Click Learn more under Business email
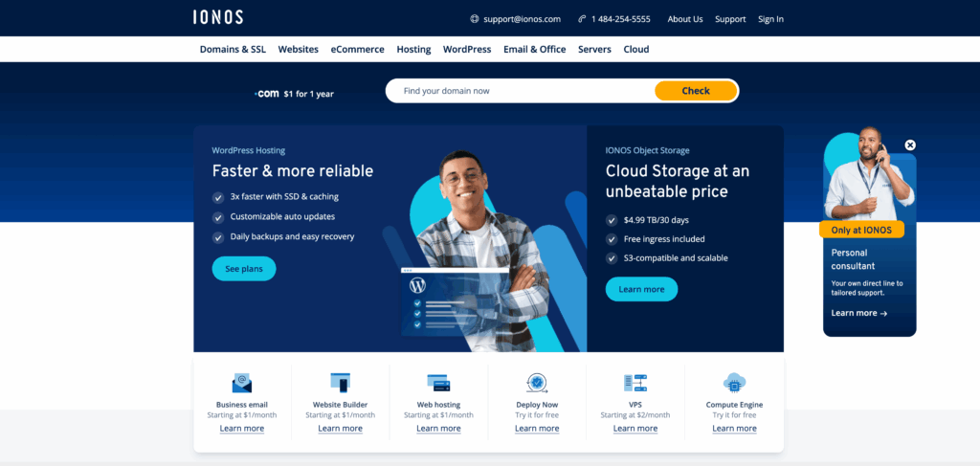The width and height of the screenshot is (980, 466). (242, 429)
